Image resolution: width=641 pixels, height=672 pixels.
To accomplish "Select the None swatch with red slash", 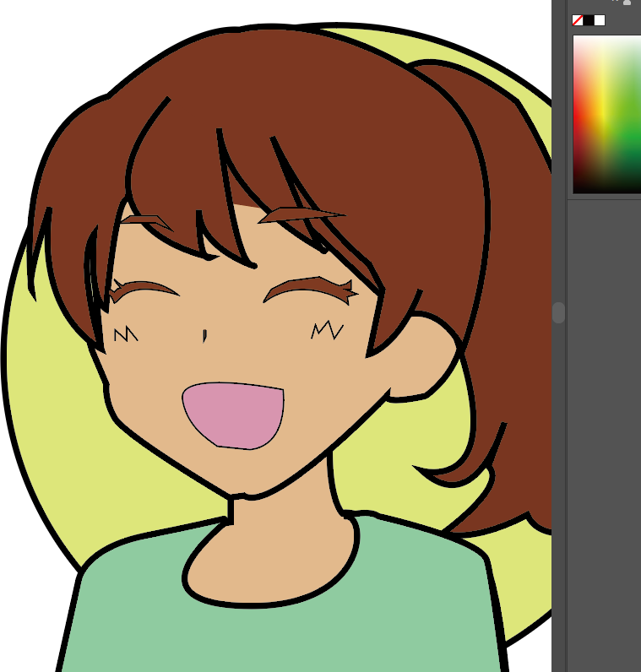I will coord(578,20).
